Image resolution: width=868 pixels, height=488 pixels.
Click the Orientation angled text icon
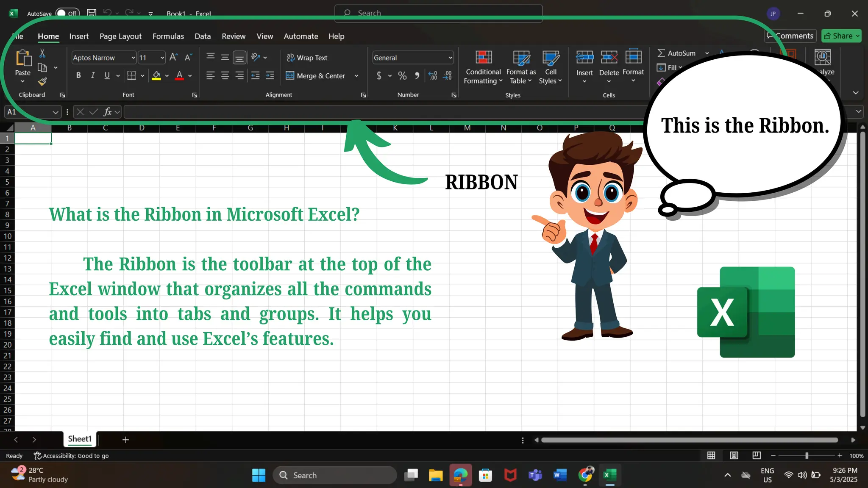(x=255, y=57)
